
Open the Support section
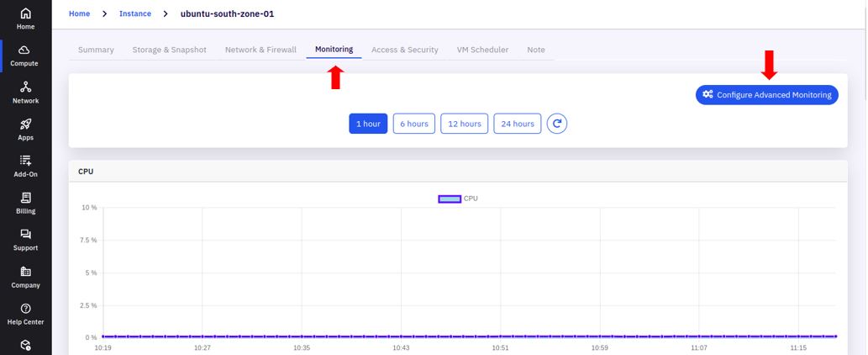coord(25,241)
